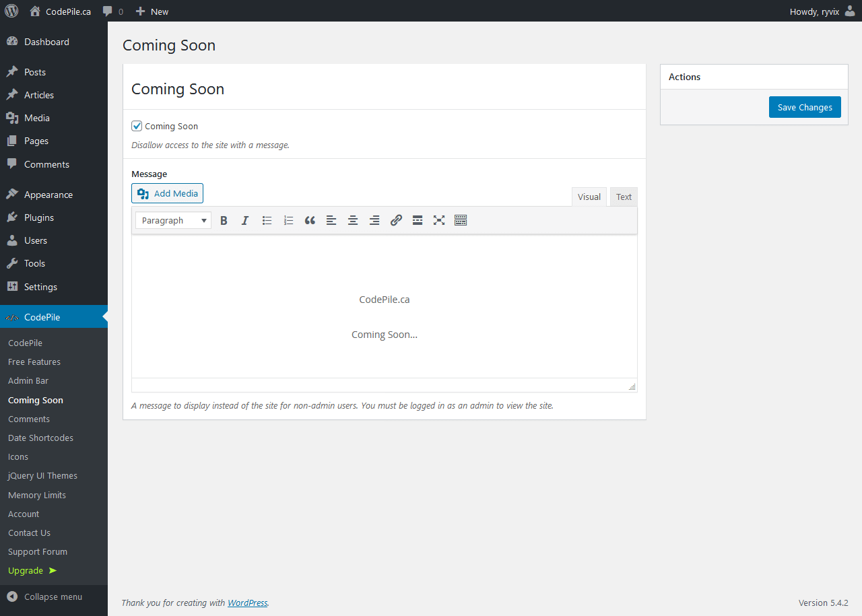Insert a numbered list

point(288,220)
